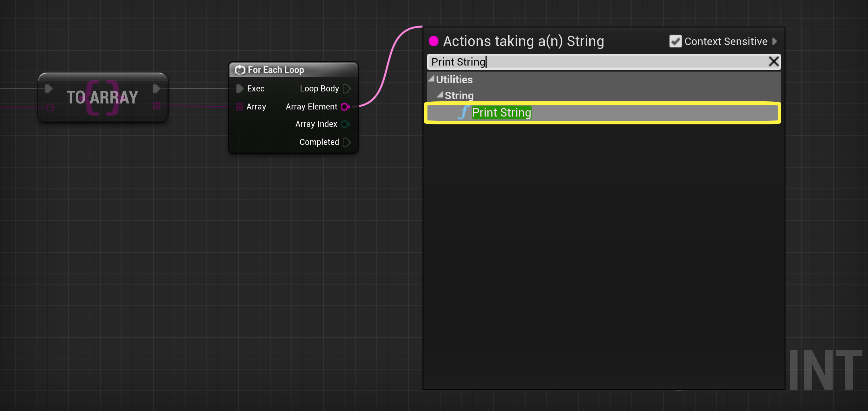This screenshot has width=868, height=411.
Task: Click the pink String type indicator dot
Action: [x=433, y=41]
